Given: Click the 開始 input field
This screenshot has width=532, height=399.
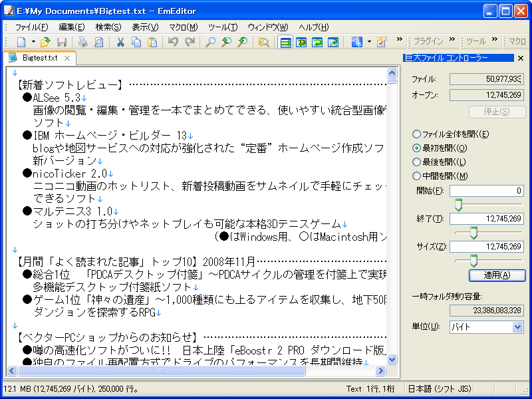Looking at the screenshot, I should (x=487, y=191).
